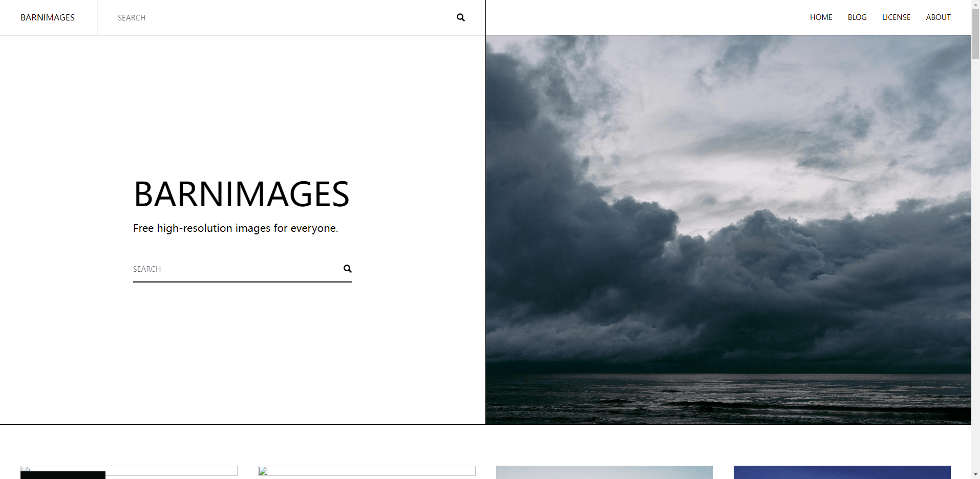Click the black label on the first thumbnail
The height and width of the screenshot is (479, 980).
click(x=62, y=475)
